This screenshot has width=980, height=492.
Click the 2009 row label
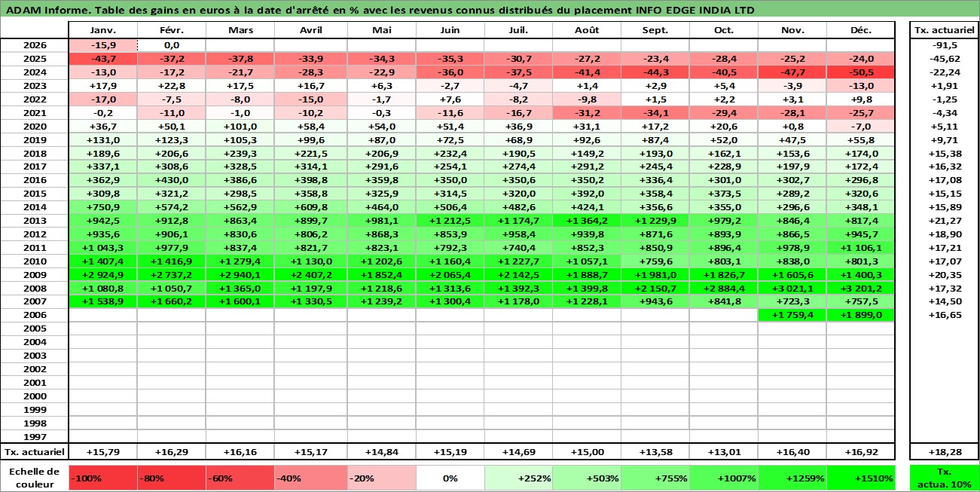(x=35, y=274)
